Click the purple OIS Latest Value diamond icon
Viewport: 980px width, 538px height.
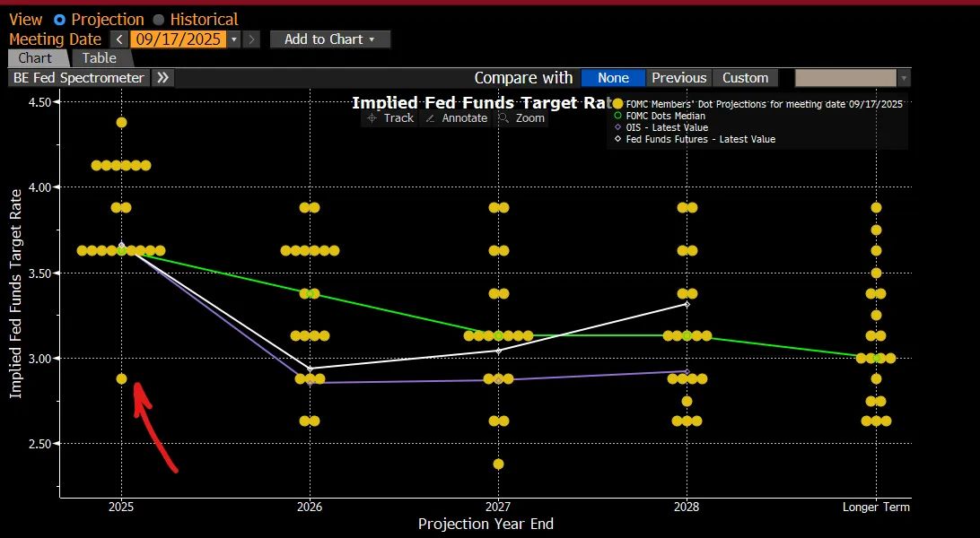coord(617,126)
